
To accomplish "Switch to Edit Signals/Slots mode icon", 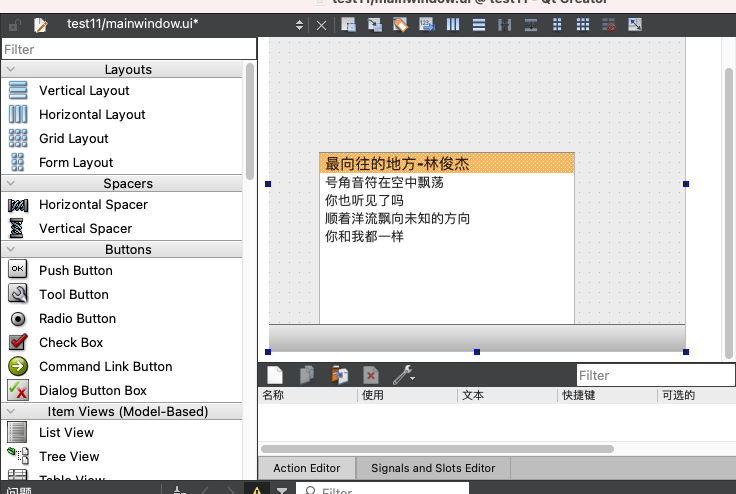I will tap(374, 24).
